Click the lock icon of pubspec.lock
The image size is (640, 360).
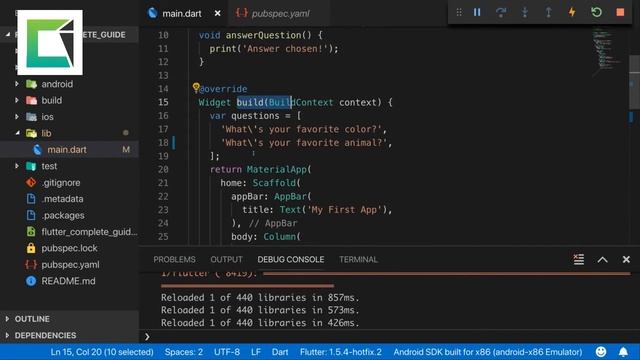point(31,248)
